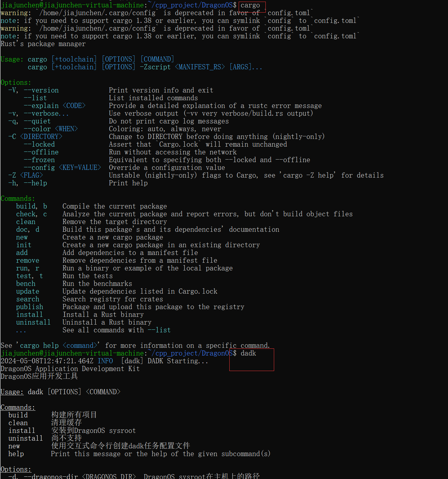Click the typed 'dadk' command at prompt
Screen dimensions: 448x479
248,353
